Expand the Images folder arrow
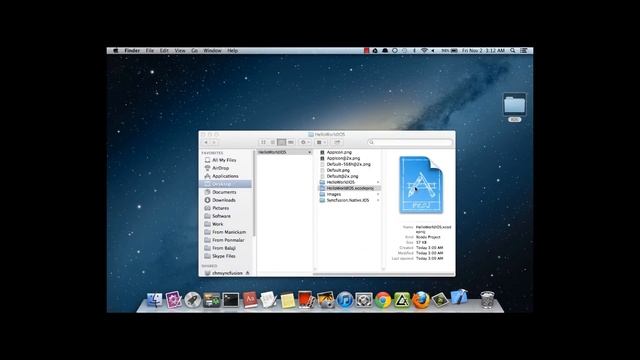The height and width of the screenshot is (360, 640). 378,194
